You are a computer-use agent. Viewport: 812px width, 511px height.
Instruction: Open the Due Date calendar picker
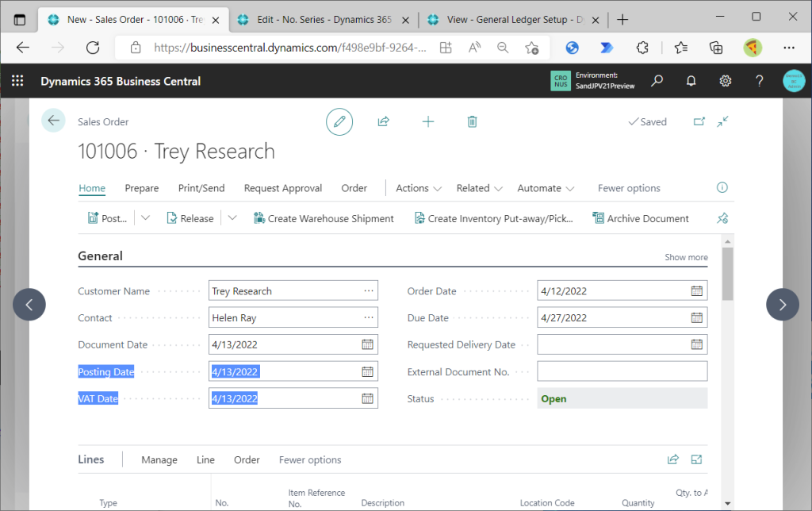point(697,317)
